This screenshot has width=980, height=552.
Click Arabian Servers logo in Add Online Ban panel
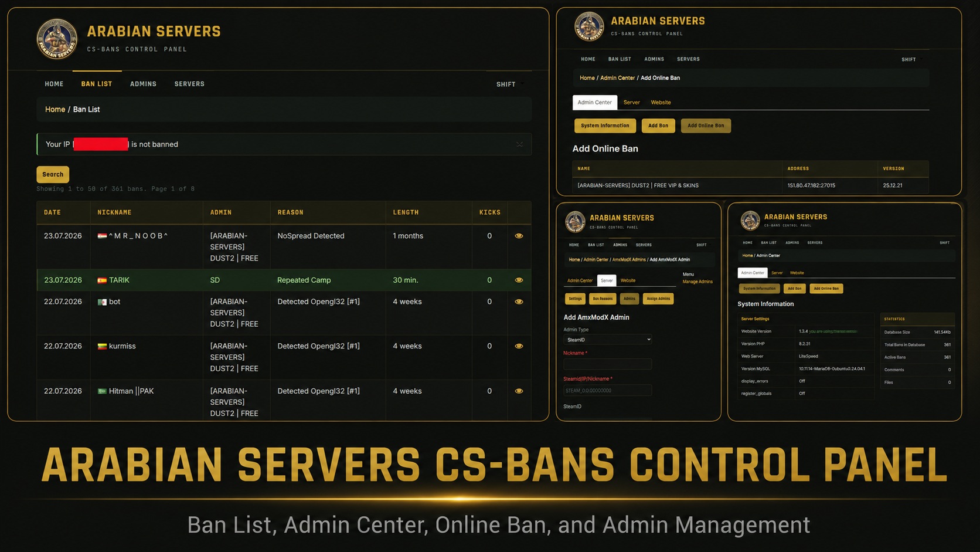pyautogui.click(x=589, y=26)
